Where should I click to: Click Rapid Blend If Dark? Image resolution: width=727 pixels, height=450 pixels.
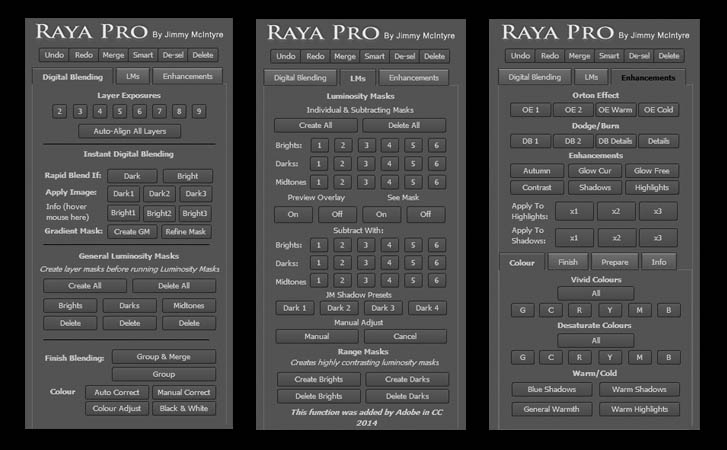pos(132,176)
